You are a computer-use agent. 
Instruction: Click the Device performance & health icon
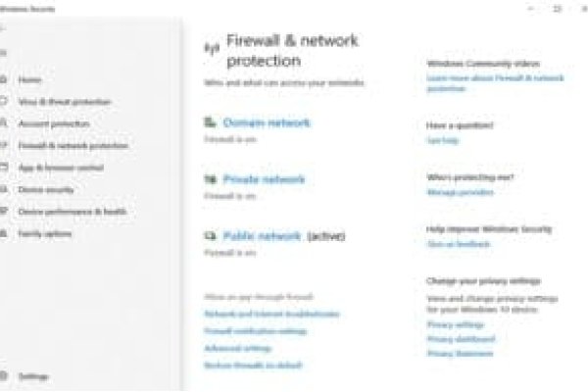(x=4, y=212)
